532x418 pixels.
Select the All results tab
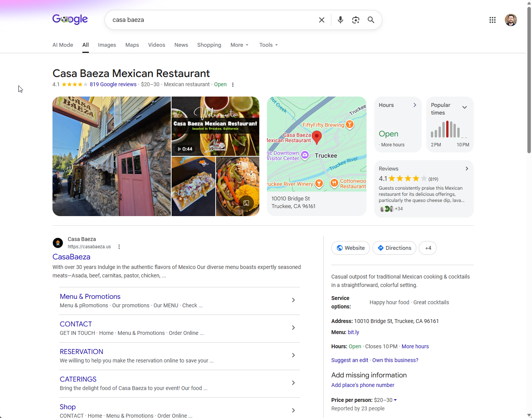tap(85, 45)
